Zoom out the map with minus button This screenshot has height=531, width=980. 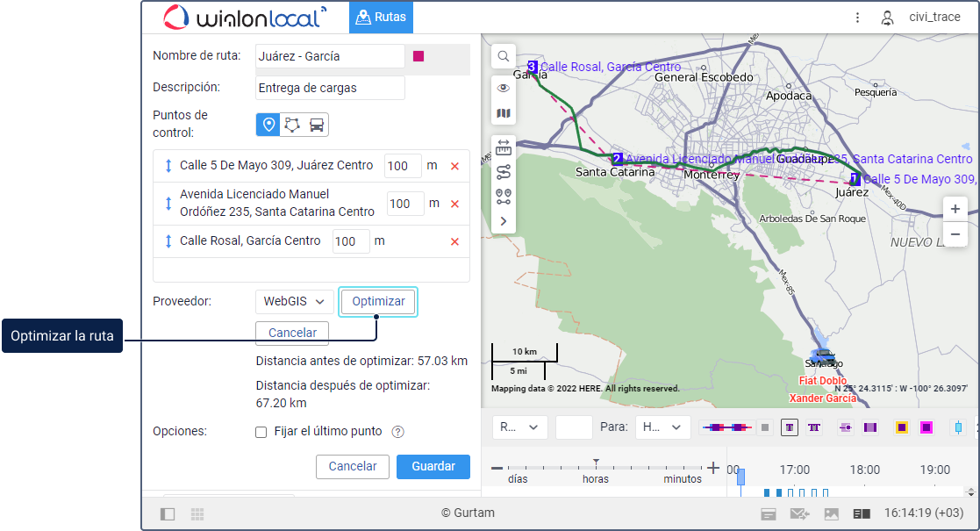click(955, 234)
